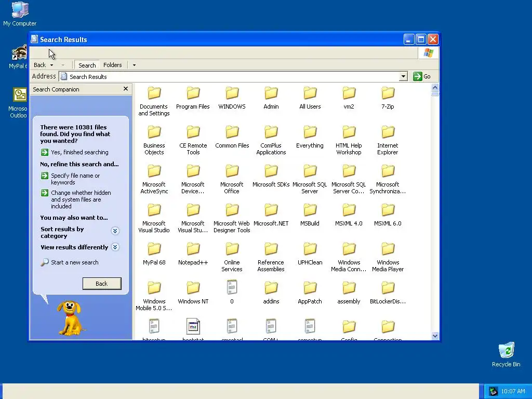Select the Business Objects folder

coord(154,140)
